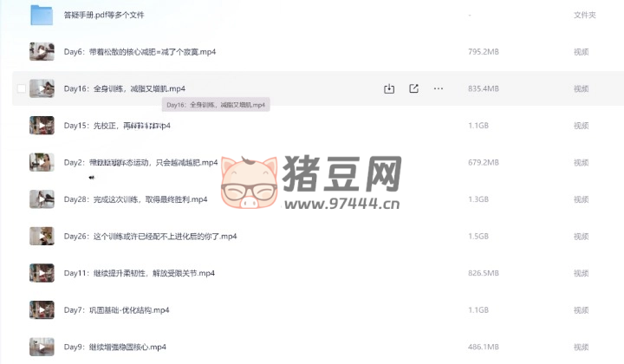Image resolution: width=624 pixels, height=364 pixels.
Task: Click the share icon on the Day16 row
Action: (x=413, y=88)
